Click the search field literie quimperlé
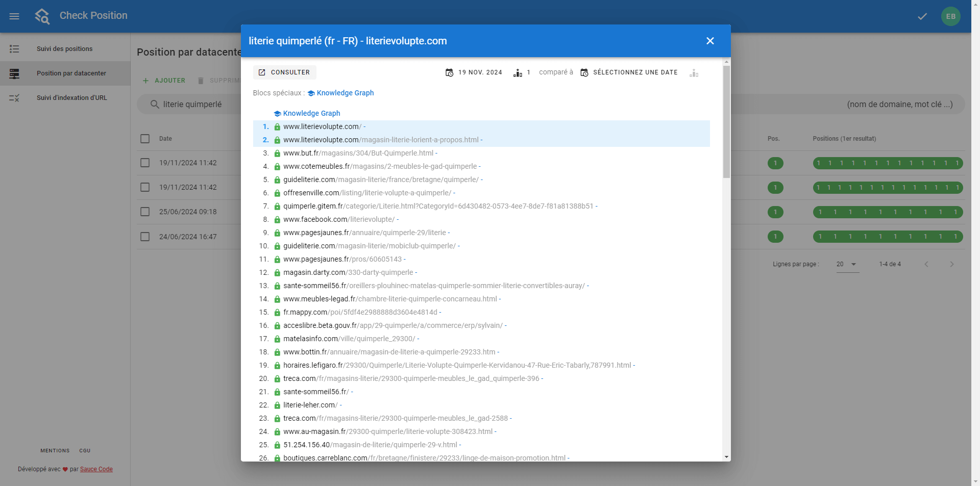Screen dimensions: 980x486 [192, 104]
